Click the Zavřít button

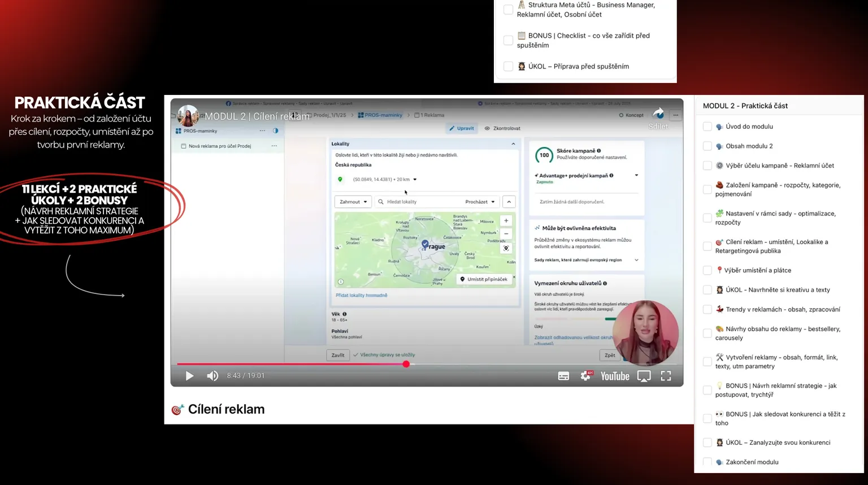pyautogui.click(x=338, y=355)
